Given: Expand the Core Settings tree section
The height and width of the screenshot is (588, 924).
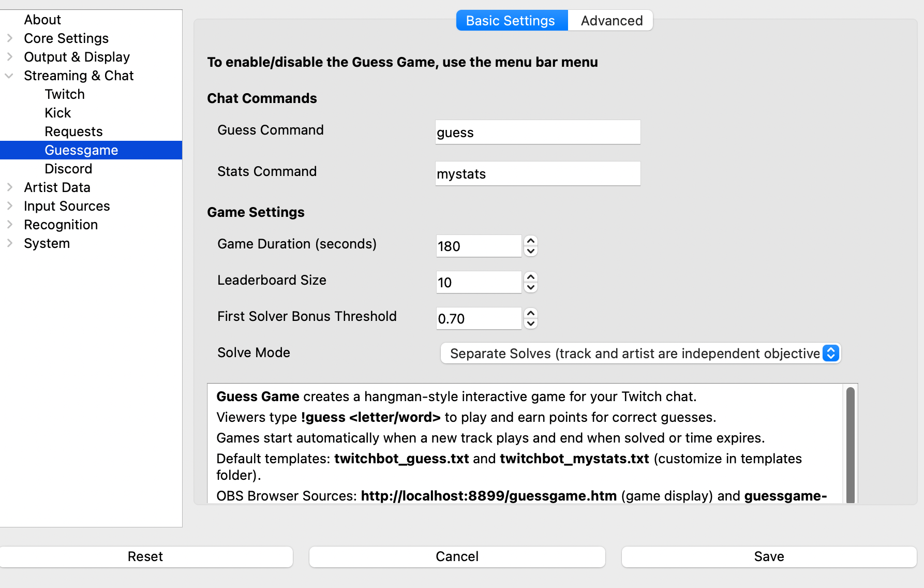Looking at the screenshot, I should pos(9,38).
